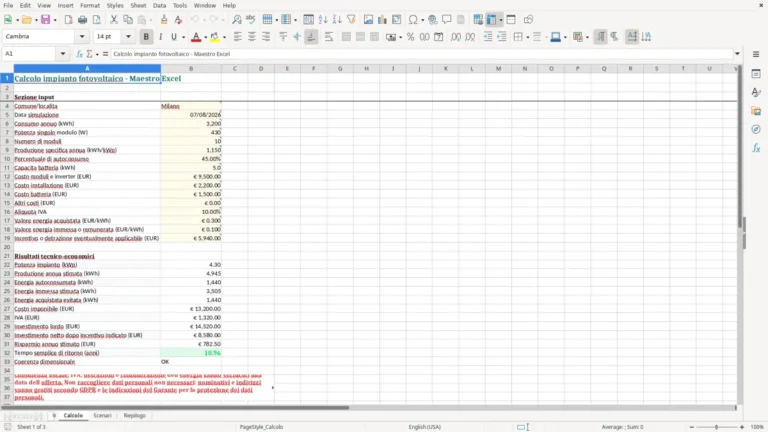
Task: Open the Print dialog via printer icon
Action: [82, 20]
